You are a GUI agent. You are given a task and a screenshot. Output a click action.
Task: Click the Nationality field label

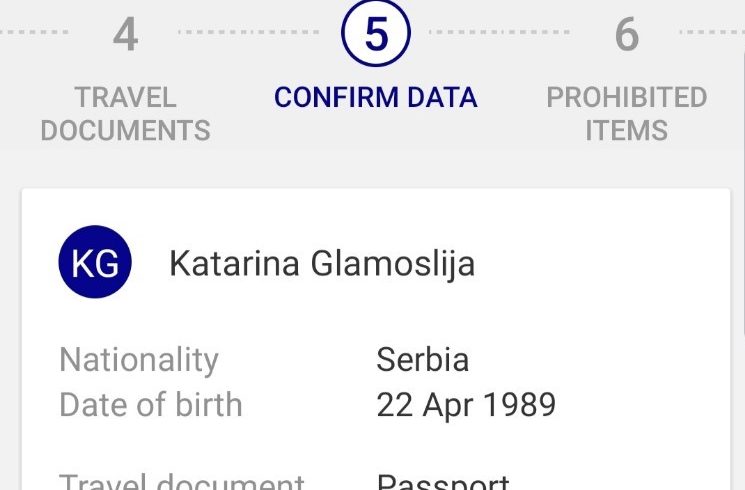tap(139, 360)
